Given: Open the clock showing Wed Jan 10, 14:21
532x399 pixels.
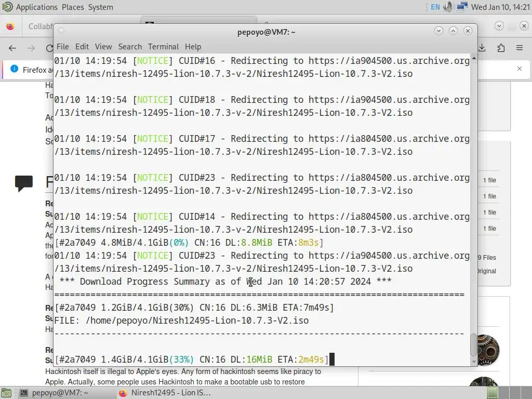Looking at the screenshot, I should pyautogui.click(x=500, y=7).
